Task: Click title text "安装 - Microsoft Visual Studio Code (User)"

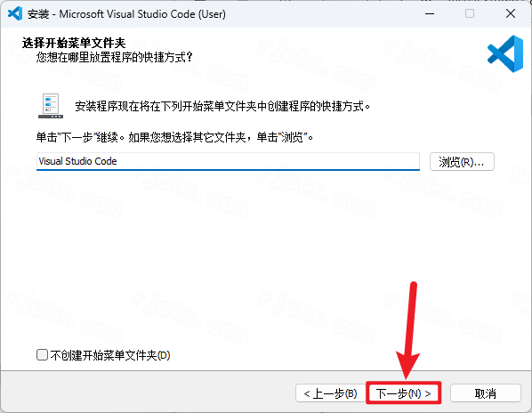Action: pyautogui.click(x=126, y=14)
